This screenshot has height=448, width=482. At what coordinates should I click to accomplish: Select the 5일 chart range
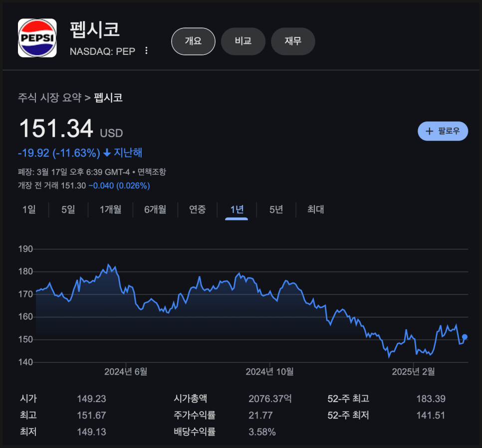point(68,210)
